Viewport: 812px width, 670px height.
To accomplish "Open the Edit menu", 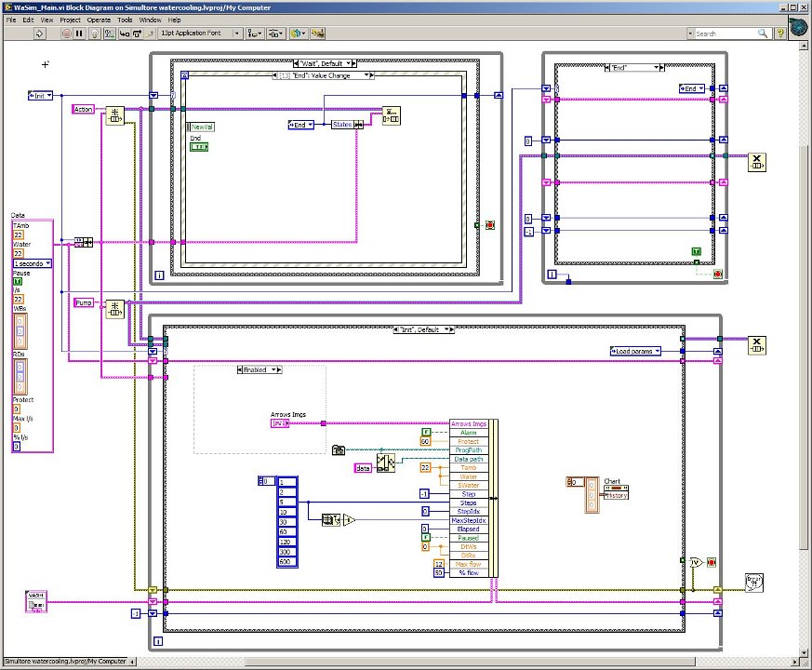I will 28,20.
